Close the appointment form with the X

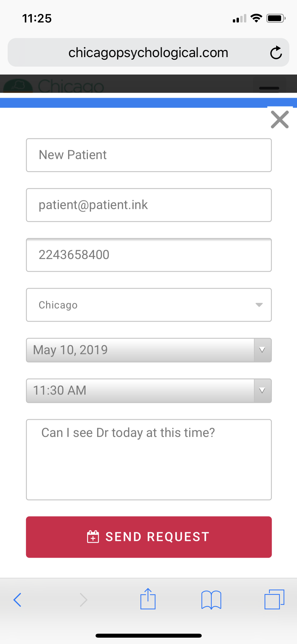(x=280, y=119)
